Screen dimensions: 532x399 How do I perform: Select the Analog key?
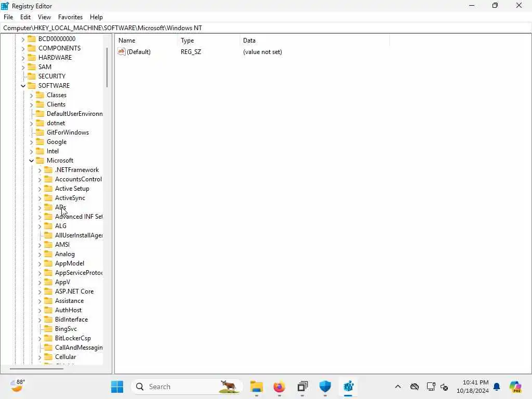[x=65, y=254]
